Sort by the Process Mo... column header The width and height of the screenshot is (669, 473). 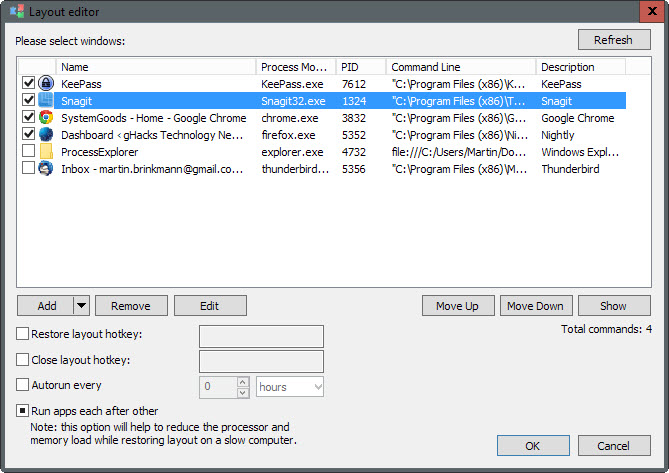(296, 67)
